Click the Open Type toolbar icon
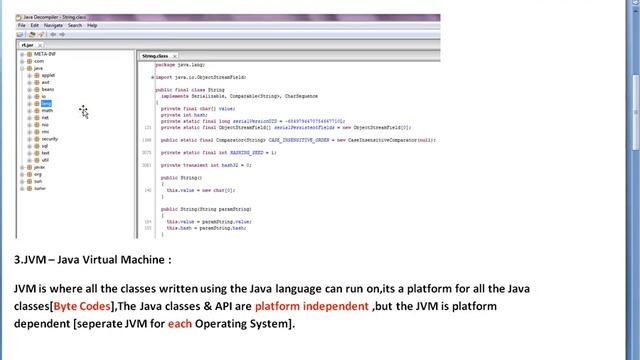 point(32,35)
